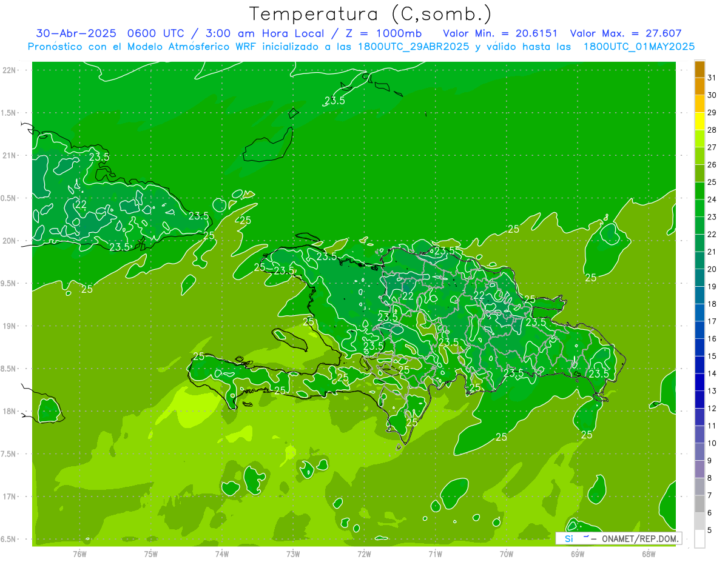The image size is (728, 562).
Task: Click the '22N' latitude axis label
Action: (10, 70)
